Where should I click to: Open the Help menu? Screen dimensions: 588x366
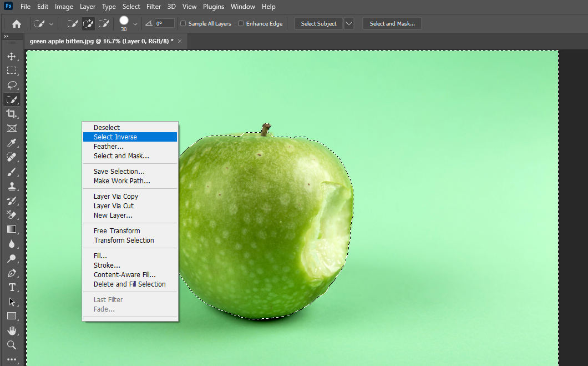[x=268, y=7]
